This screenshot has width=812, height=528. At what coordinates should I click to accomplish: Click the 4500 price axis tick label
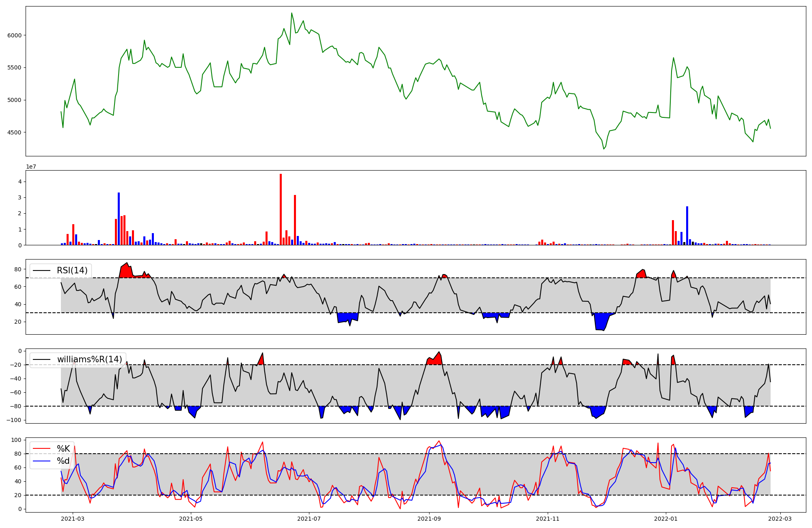pos(15,132)
